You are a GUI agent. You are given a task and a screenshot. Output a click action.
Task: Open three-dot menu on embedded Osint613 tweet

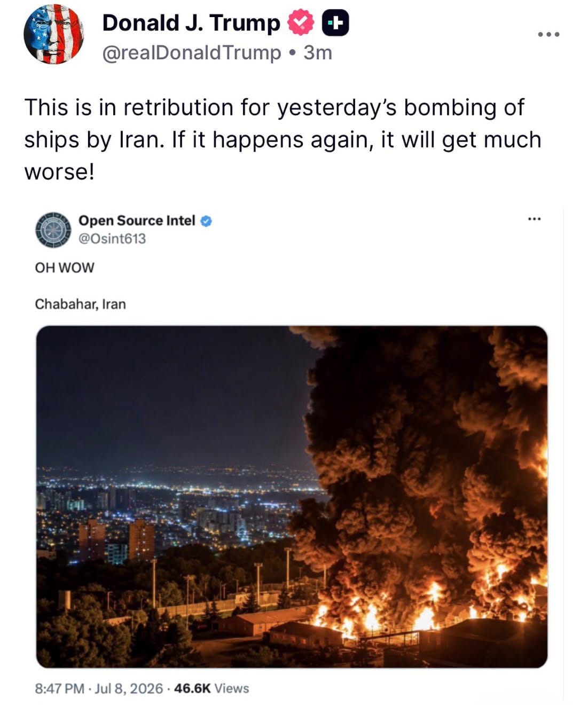point(534,219)
